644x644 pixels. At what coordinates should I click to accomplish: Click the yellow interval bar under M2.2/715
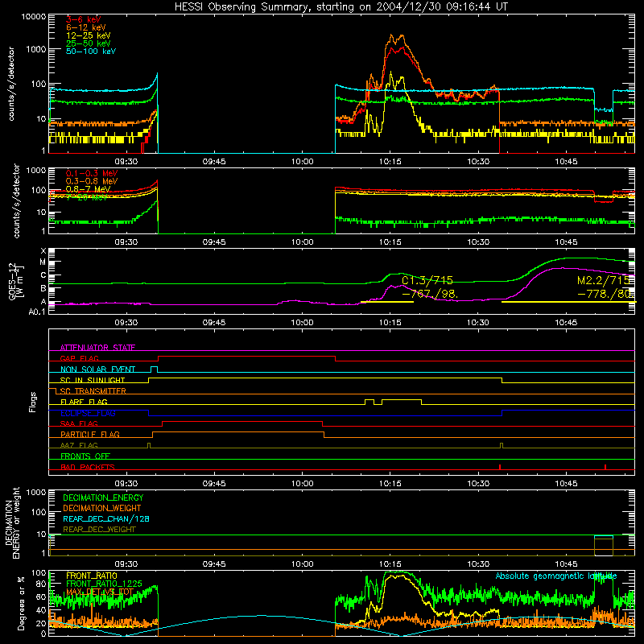tap(569, 302)
